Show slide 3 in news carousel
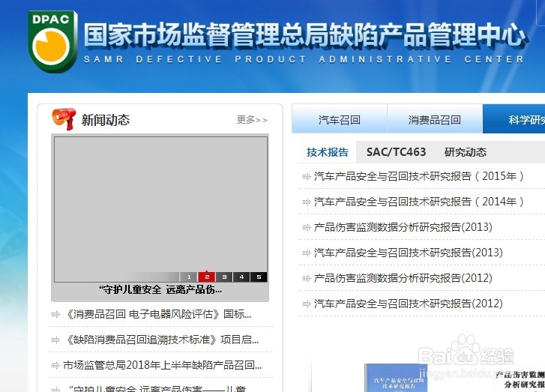545x392 pixels. (224, 277)
